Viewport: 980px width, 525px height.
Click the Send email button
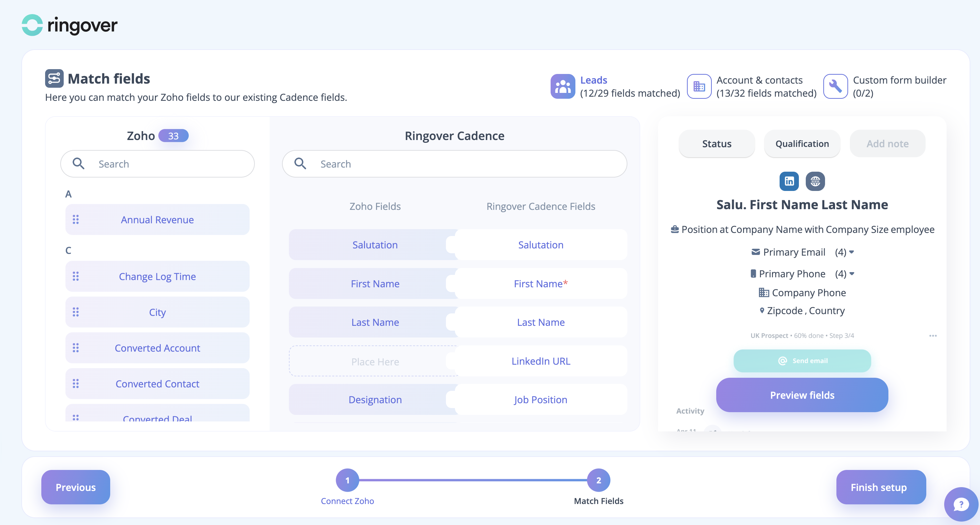pyautogui.click(x=802, y=361)
